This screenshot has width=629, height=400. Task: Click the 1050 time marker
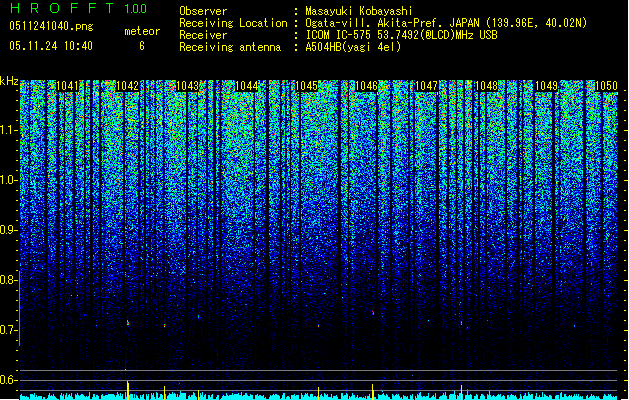[x=606, y=86]
